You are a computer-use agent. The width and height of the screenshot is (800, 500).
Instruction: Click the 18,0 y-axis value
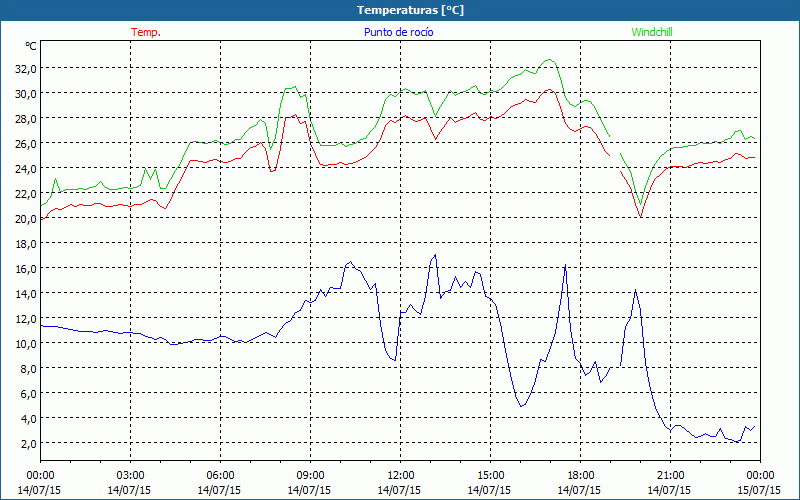click(26, 244)
